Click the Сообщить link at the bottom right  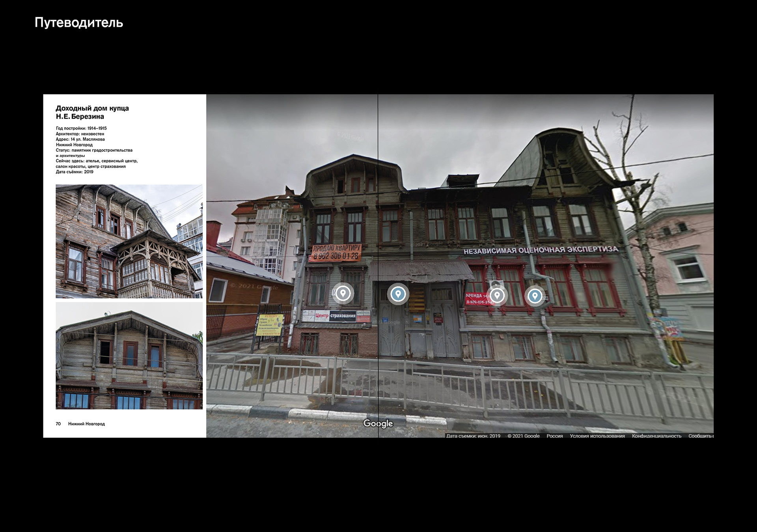[700, 436]
